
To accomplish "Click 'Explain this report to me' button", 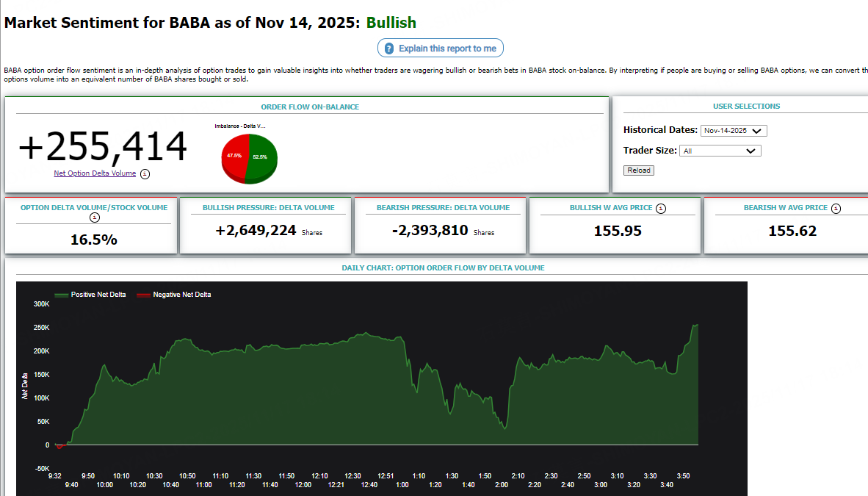I will click(440, 48).
